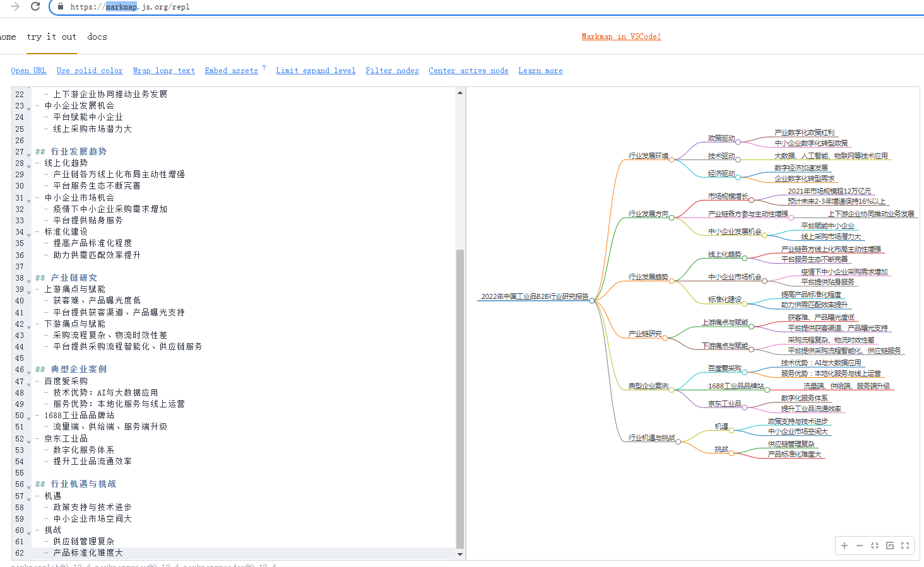The width and height of the screenshot is (924, 567).
Task: Click line 44 平台提供采购流程智能化 text
Action: (127, 346)
